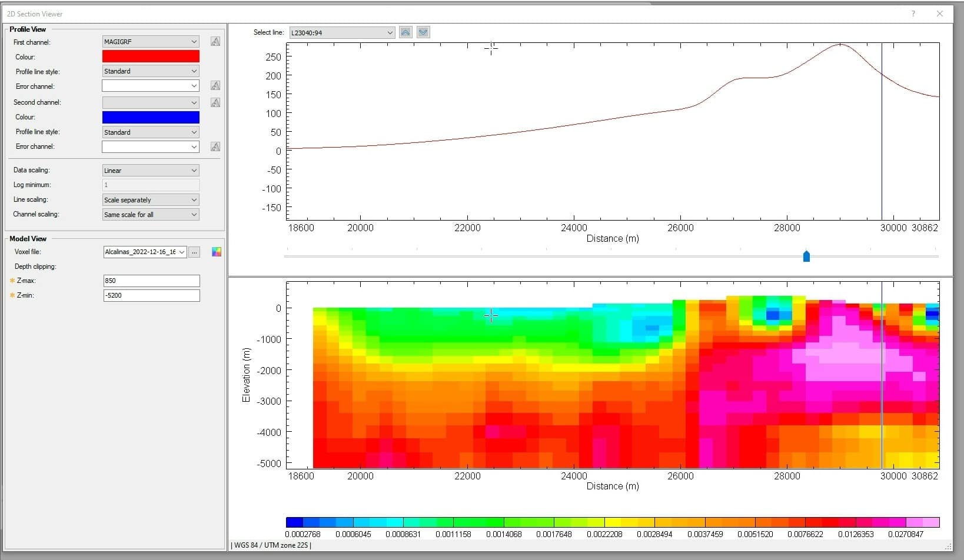Click the font icon beside First channel MAGIGRF
This screenshot has width=964, height=560.
tap(215, 41)
